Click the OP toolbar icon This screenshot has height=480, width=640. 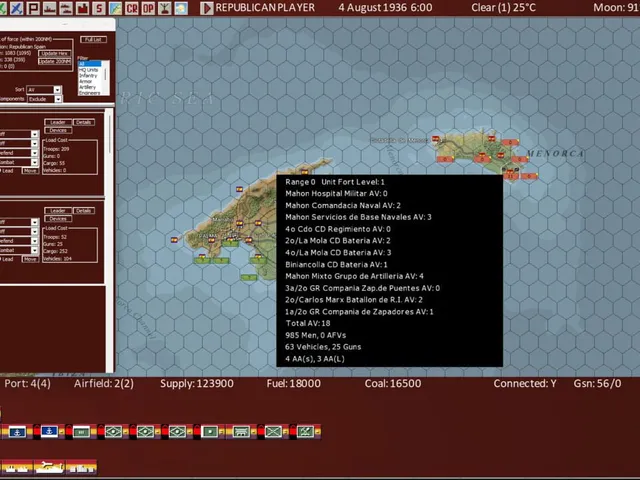148,8
